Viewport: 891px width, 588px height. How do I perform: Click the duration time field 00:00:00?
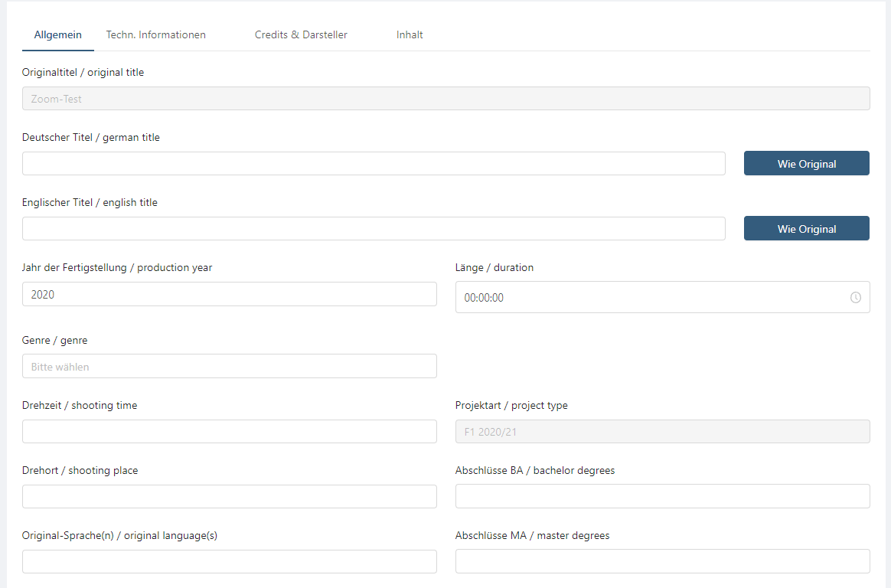pos(651,297)
